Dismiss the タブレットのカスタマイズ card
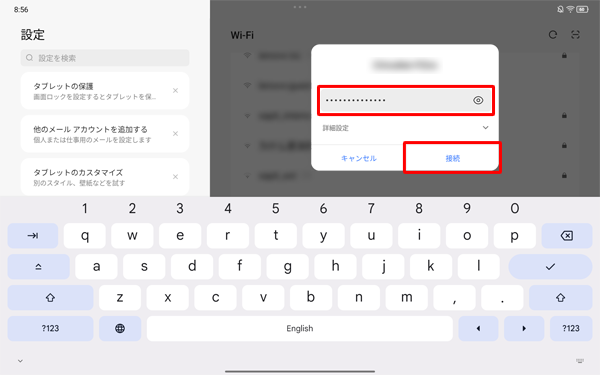 [175, 177]
